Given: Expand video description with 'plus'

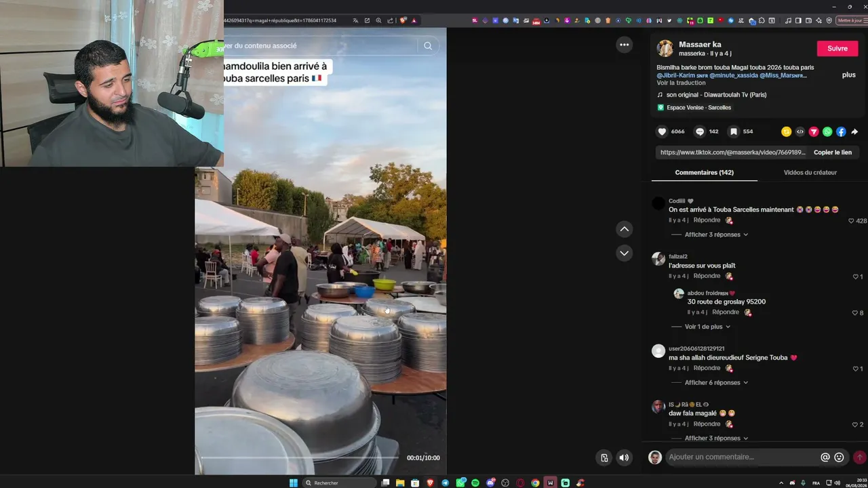Looking at the screenshot, I should [848, 75].
